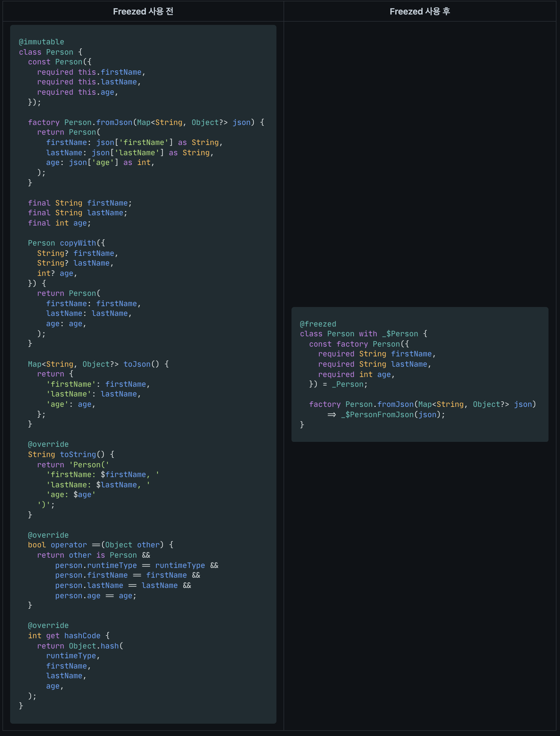560x736 pixels.
Task: Click the _$PersonFromJson(json) call
Action: (x=392, y=415)
